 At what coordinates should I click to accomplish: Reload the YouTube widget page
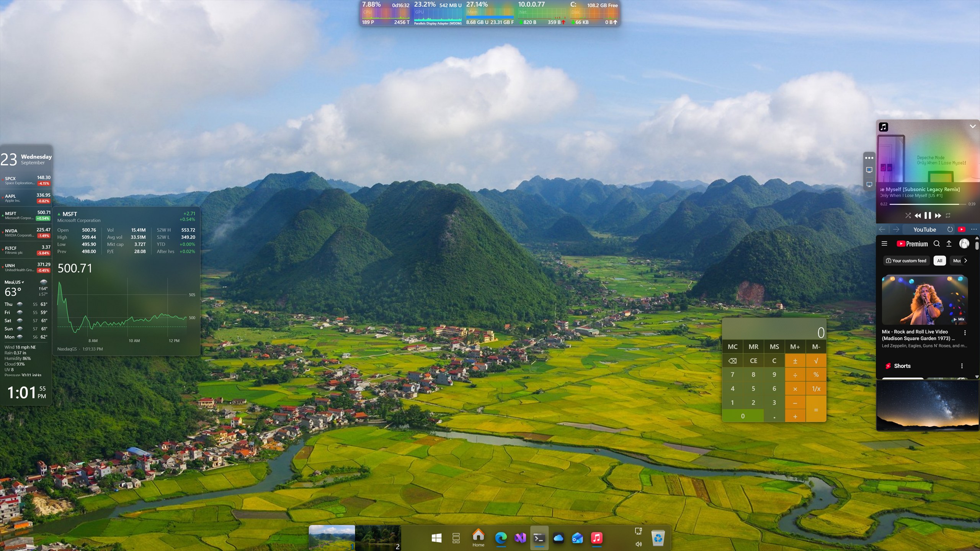950,230
